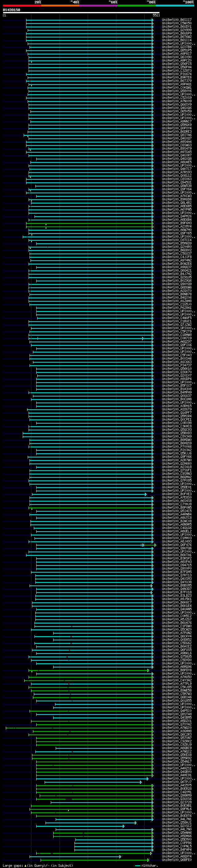The width and height of the screenshot is (197, 868).
Task: Click the green ~80% identity legend segment
Action: coord(137,6)
